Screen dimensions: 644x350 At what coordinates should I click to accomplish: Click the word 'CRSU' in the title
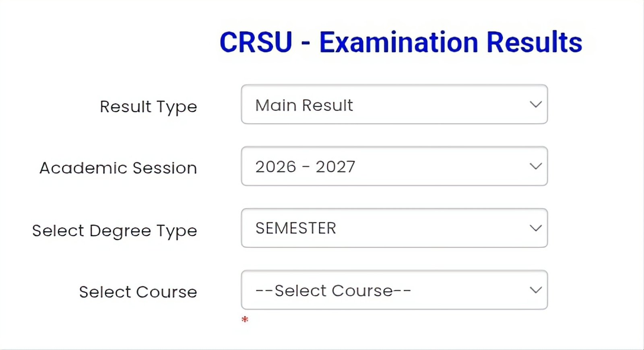[256, 42]
